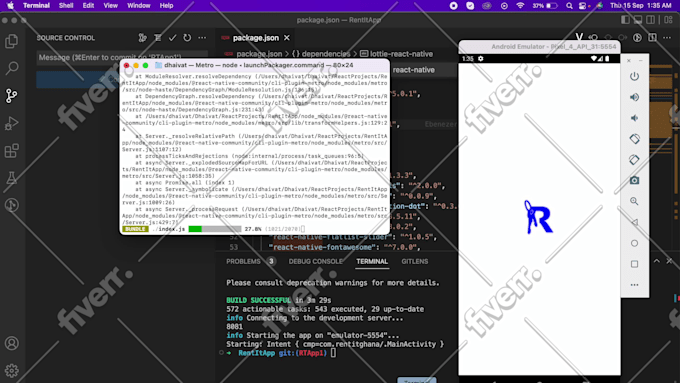680x383 pixels.
Task: Click the BUILD SUCCESSFUL text in the terminal
Action: click(x=258, y=300)
